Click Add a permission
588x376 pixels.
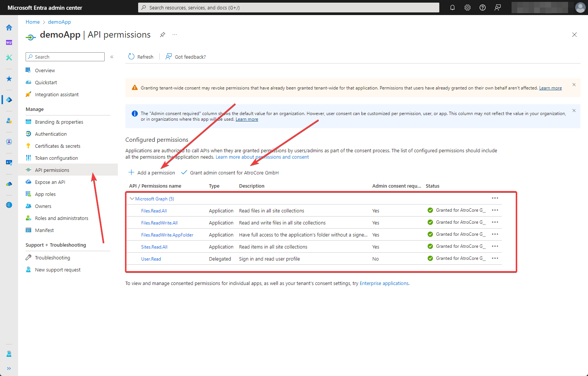[x=152, y=173]
